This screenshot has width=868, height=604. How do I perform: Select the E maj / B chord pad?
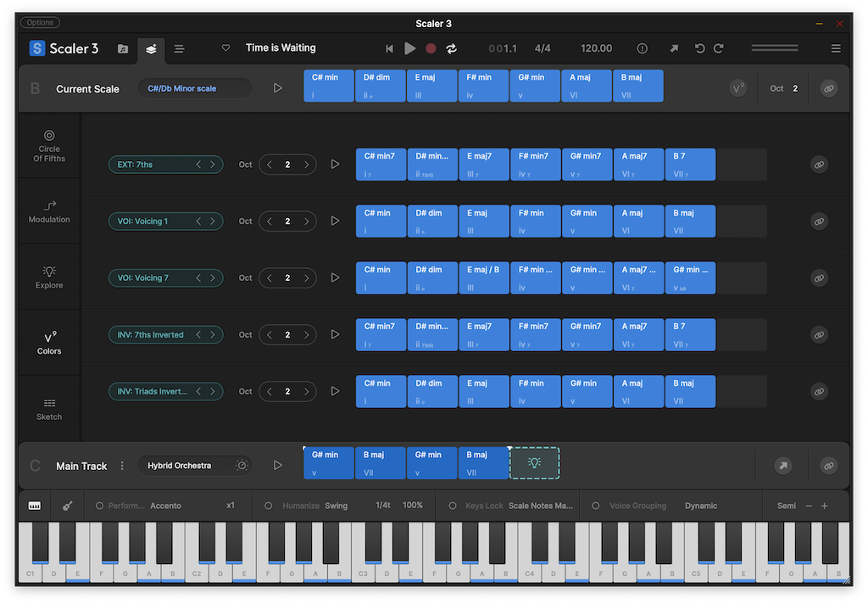click(x=484, y=278)
